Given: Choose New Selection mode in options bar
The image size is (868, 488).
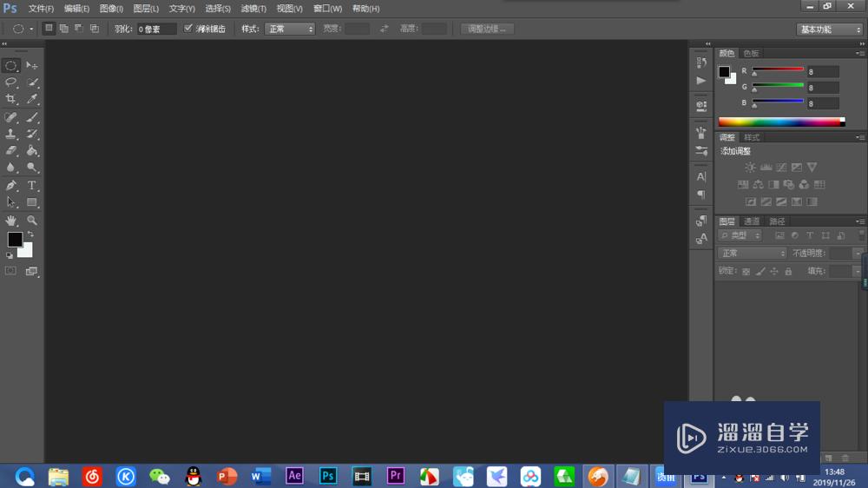Looking at the screenshot, I should 49,29.
